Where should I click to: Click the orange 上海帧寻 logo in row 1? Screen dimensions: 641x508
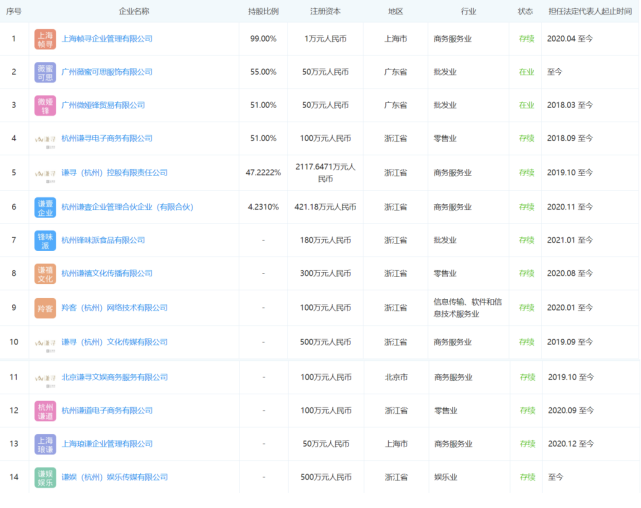coord(45,39)
